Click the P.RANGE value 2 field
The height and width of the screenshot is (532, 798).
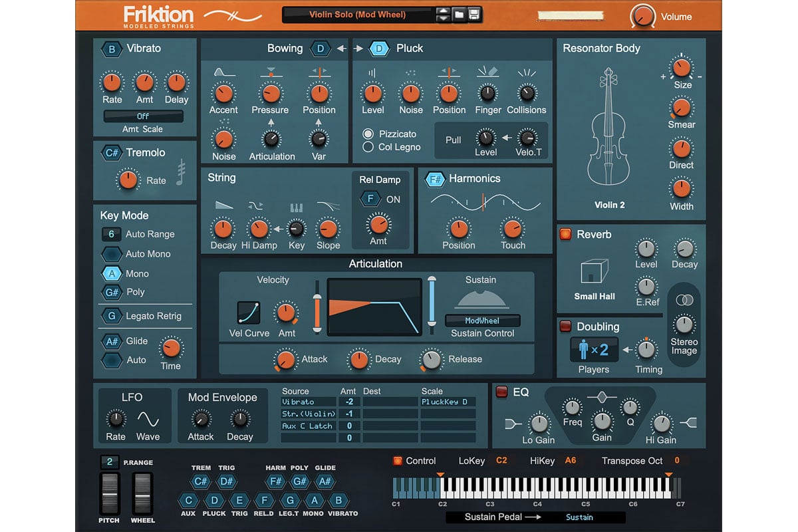109,462
